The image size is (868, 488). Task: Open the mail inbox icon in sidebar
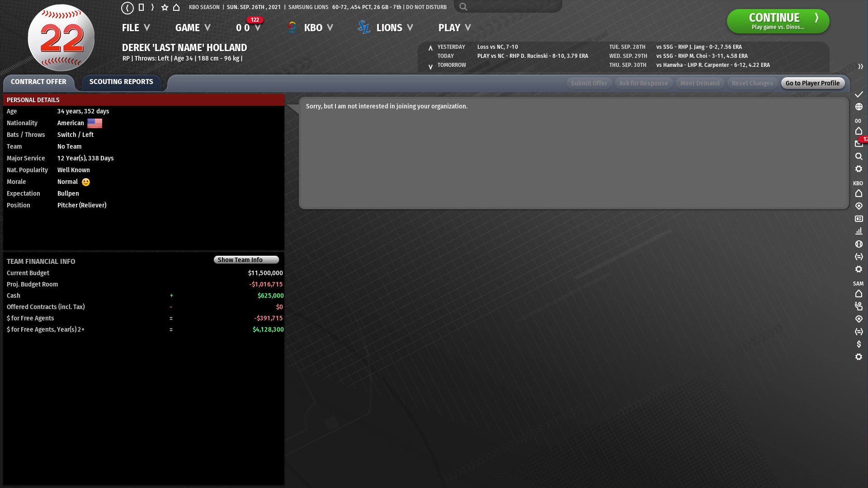pos(859,144)
